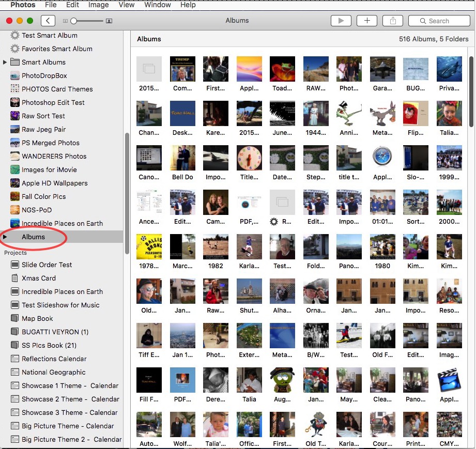Open Xmas Card project icon
The image size is (476, 449).
point(14,278)
